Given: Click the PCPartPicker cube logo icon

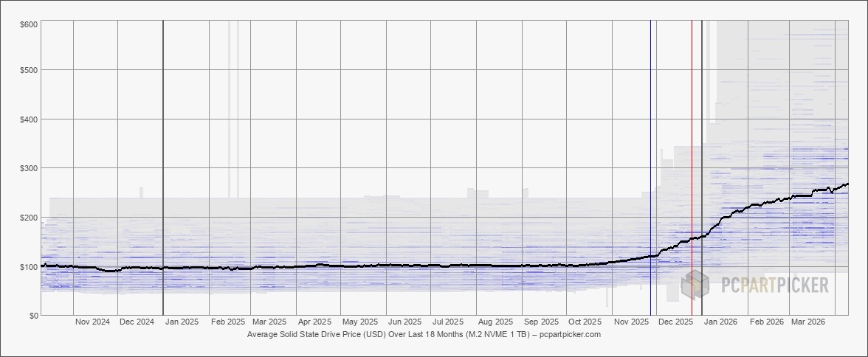Looking at the screenshot, I should 695,285.
